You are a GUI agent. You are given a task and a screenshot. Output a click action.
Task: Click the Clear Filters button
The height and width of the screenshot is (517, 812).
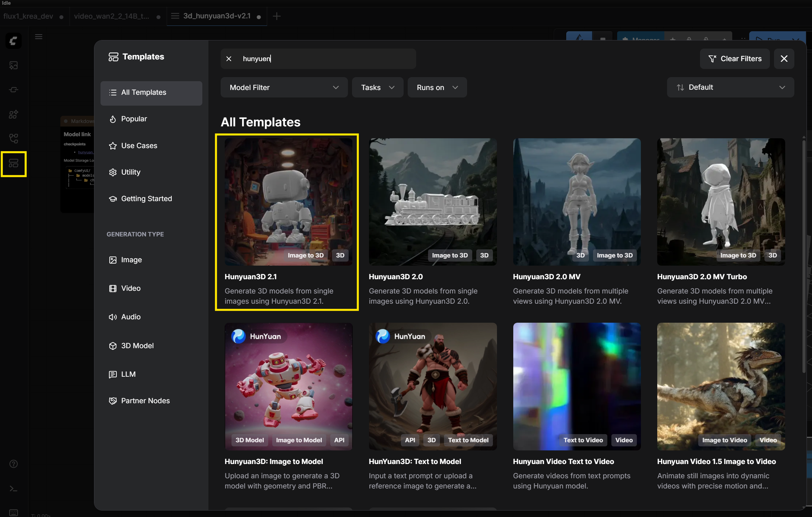pos(735,59)
